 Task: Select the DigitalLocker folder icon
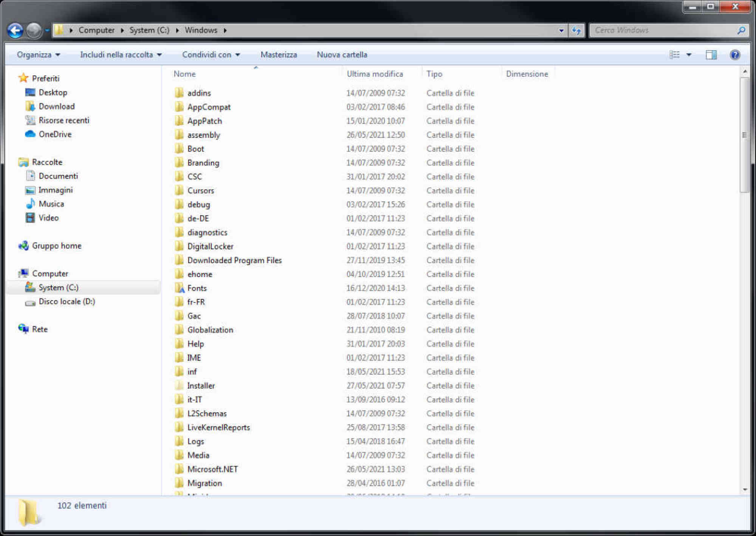click(x=179, y=246)
